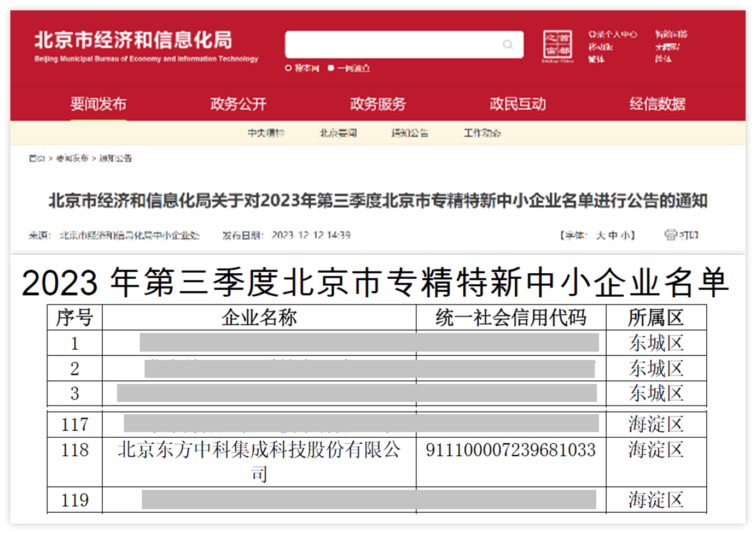Click the printer icon beside 打印
This screenshot has width=756, height=534.
pyautogui.click(x=670, y=235)
